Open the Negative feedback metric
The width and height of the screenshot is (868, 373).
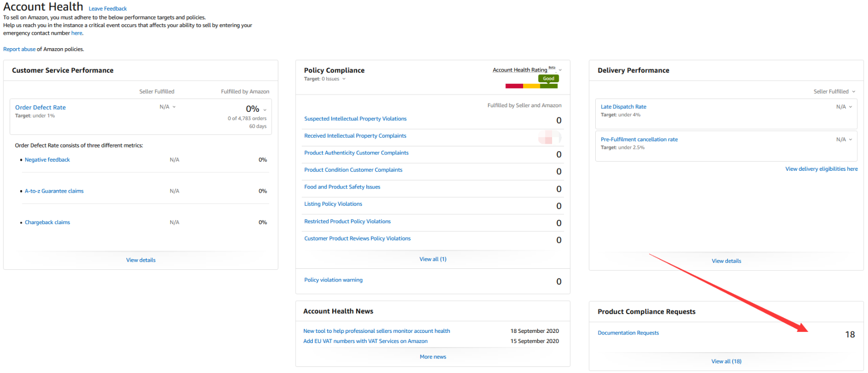click(47, 160)
